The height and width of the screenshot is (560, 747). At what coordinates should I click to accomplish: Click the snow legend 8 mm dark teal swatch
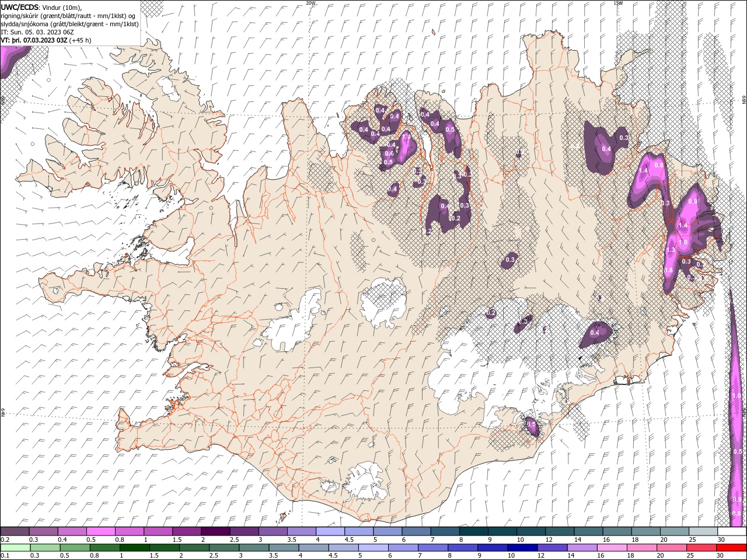point(473,531)
